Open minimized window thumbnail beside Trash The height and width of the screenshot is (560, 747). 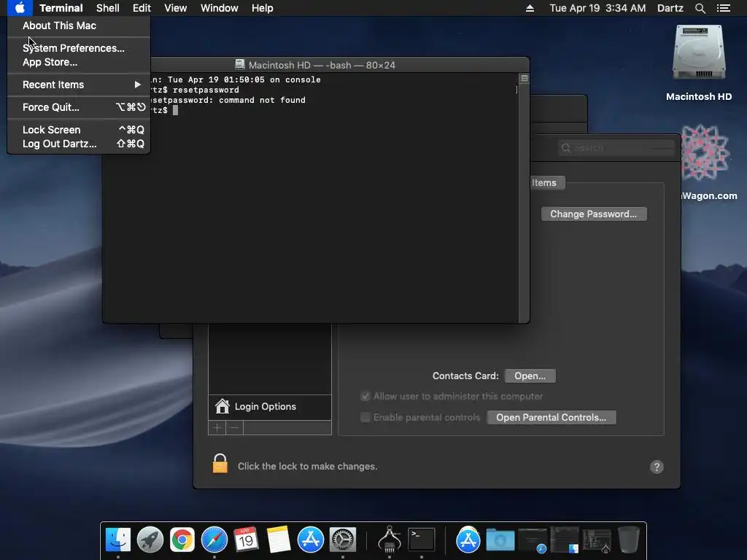pyautogui.click(x=597, y=541)
